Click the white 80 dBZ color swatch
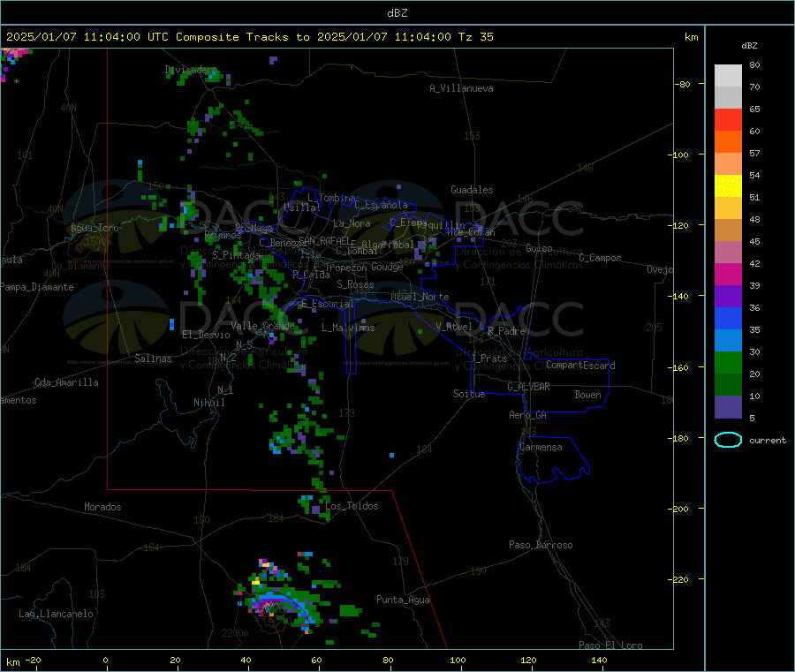This screenshot has width=795, height=672. click(x=728, y=76)
